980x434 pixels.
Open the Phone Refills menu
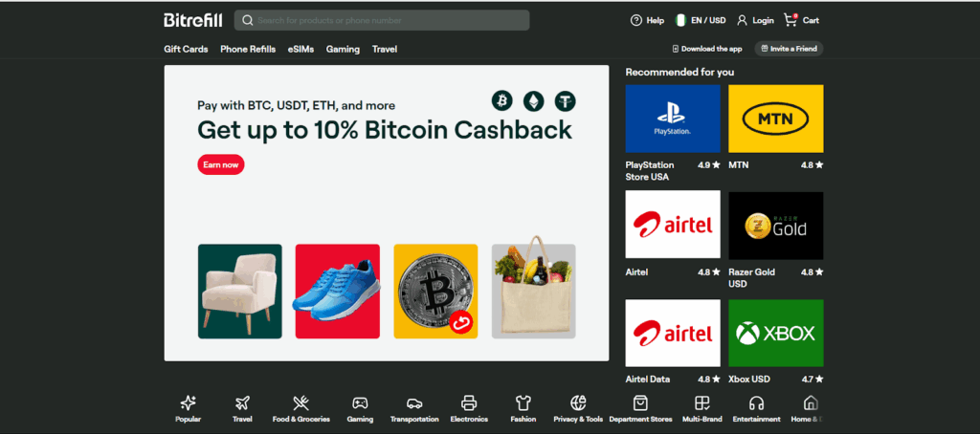click(x=248, y=49)
